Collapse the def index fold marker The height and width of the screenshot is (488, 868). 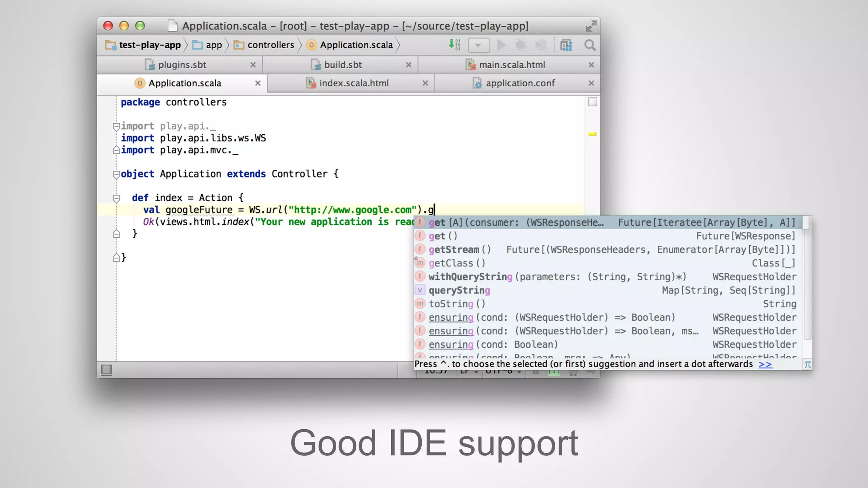116,198
